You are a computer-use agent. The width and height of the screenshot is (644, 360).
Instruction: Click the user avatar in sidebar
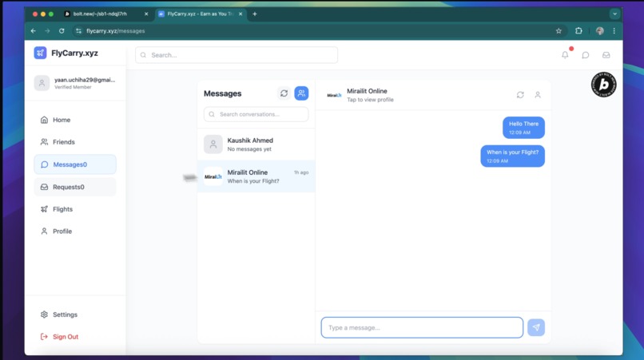point(42,83)
